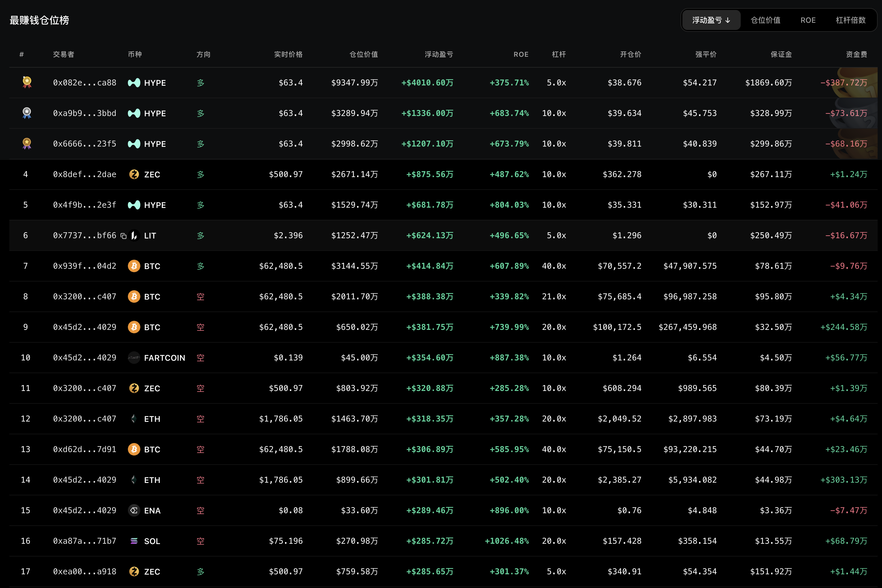
Task: Click the SOL coin icon
Action: (134, 541)
